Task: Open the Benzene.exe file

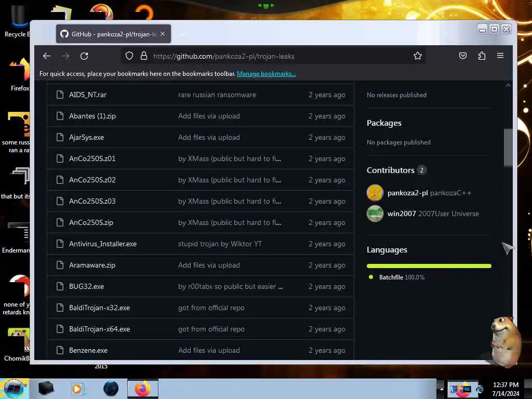Action: click(88, 351)
